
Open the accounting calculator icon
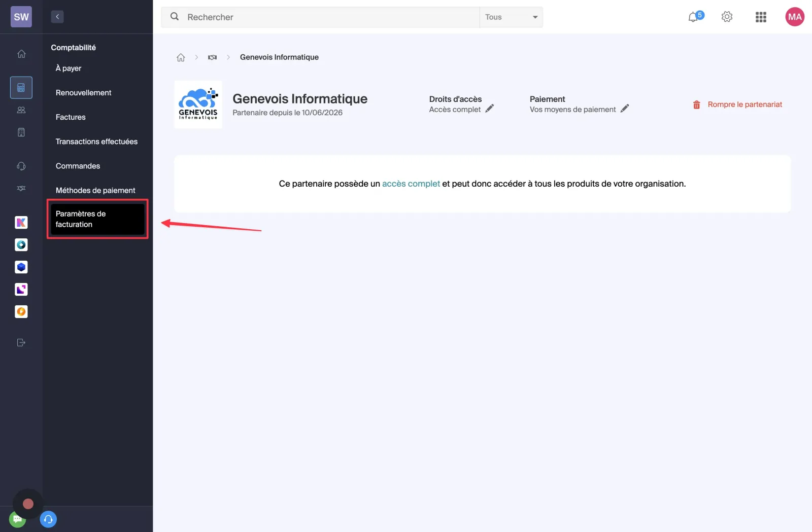coord(21,88)
